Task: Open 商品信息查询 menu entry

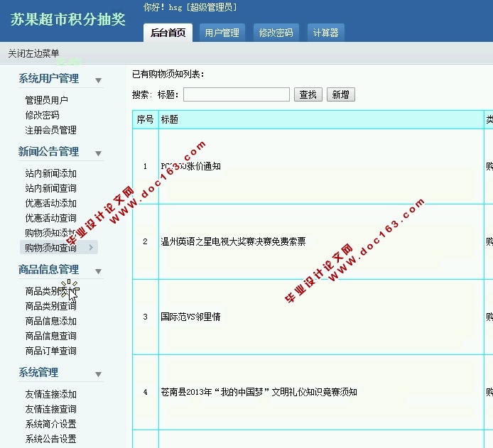Action: [x=51, y=336]
